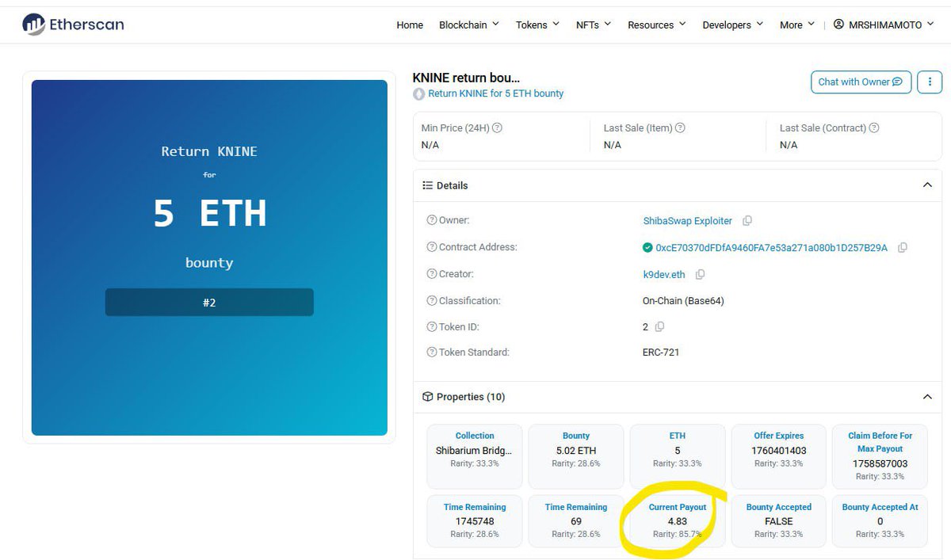The height and width of the screenshot is (560, 951).
Task: Open the three-dot more options button
Action: (x=929, y=82)
